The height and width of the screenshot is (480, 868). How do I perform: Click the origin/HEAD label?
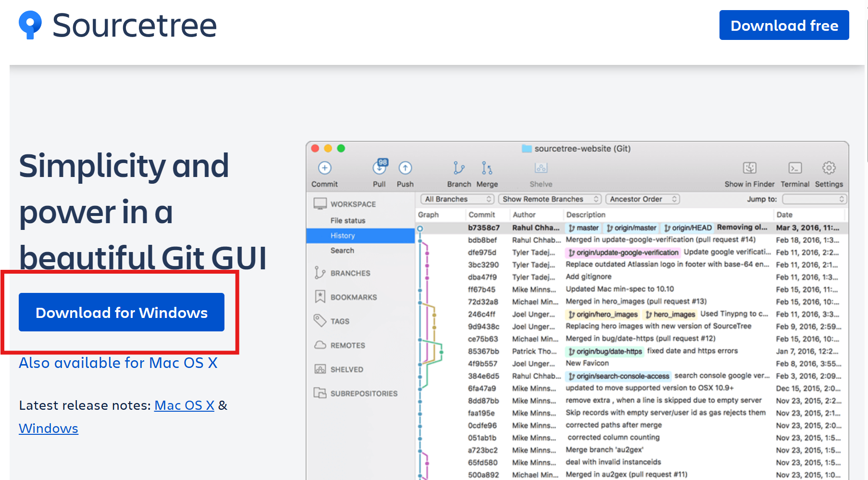[688, 227]
